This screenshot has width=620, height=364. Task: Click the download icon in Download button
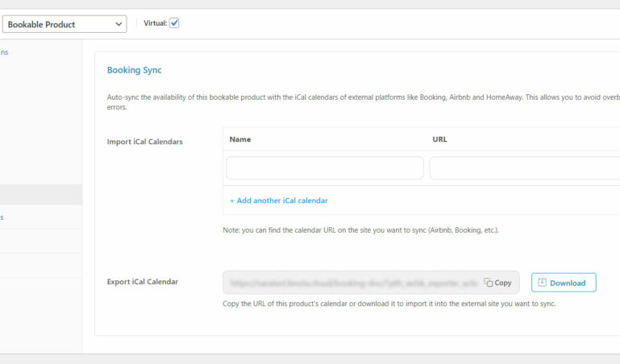(x=542, y=283)
